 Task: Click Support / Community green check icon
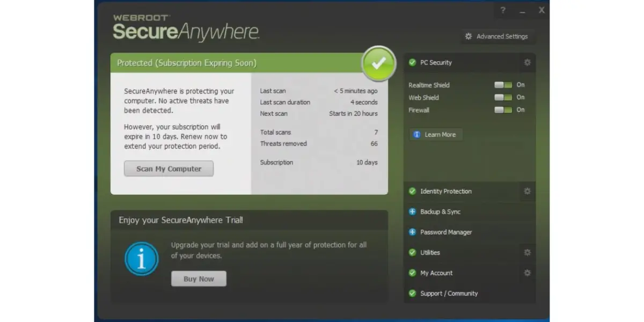pyautogui.click(x=412, y=293)
